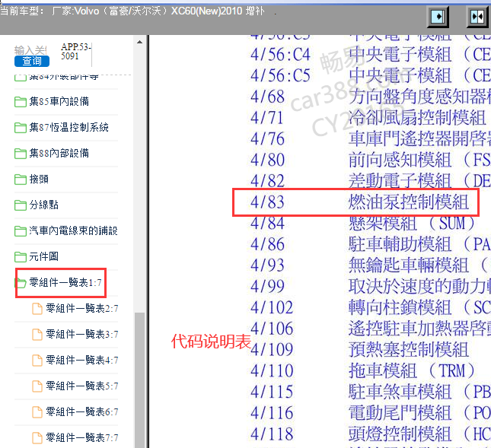Click the 4/84 懸架模組 (SUM) entry
The height and width of the screenshot is (448, 491).
coord(362,223)
